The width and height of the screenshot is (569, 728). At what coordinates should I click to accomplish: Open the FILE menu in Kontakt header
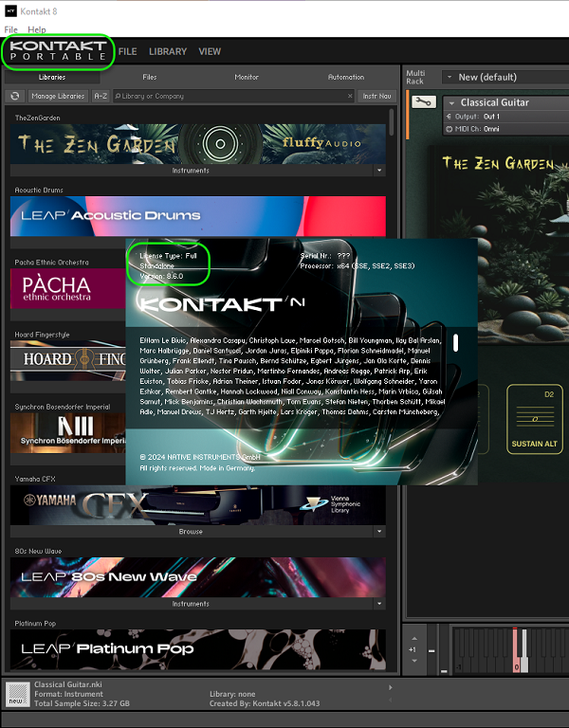(x=127, y=51)
